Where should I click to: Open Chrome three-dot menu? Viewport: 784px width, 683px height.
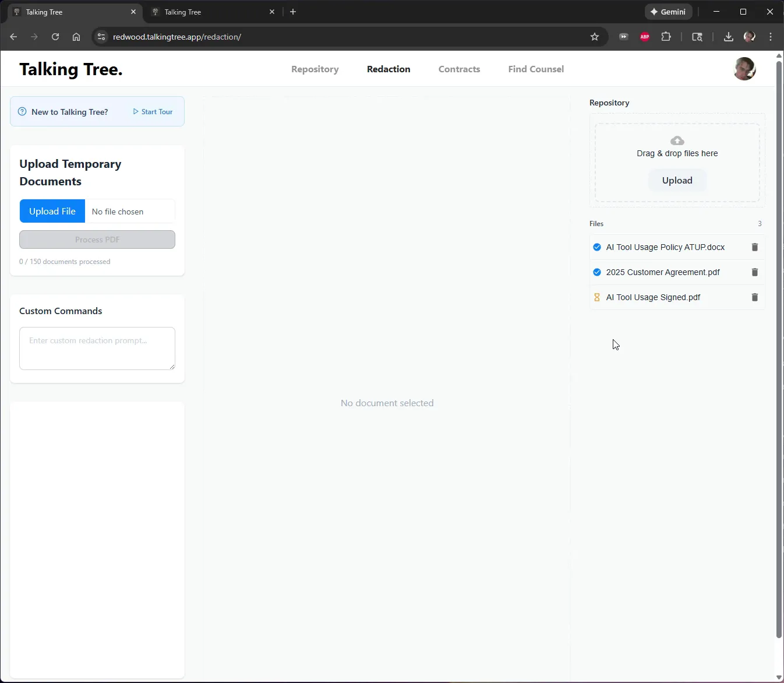pos(771,37)
